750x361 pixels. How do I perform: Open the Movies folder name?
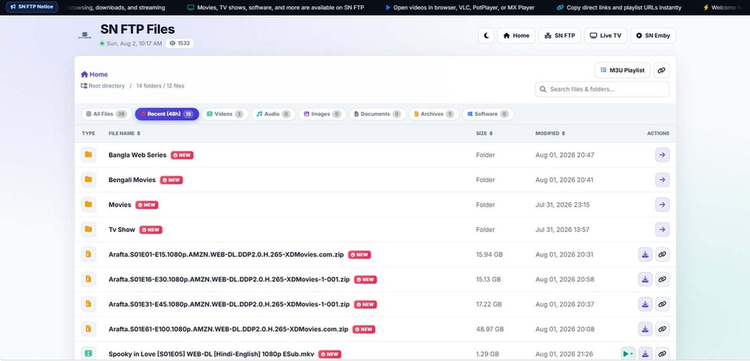point(120,205)
